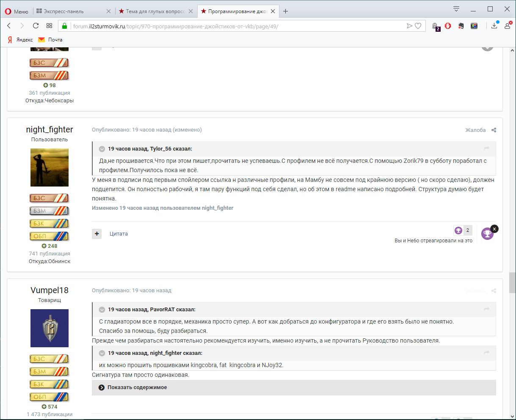Open the Почта bookmark
The height and width of the screenshot is (420, 516).
(x=50, y=40)
